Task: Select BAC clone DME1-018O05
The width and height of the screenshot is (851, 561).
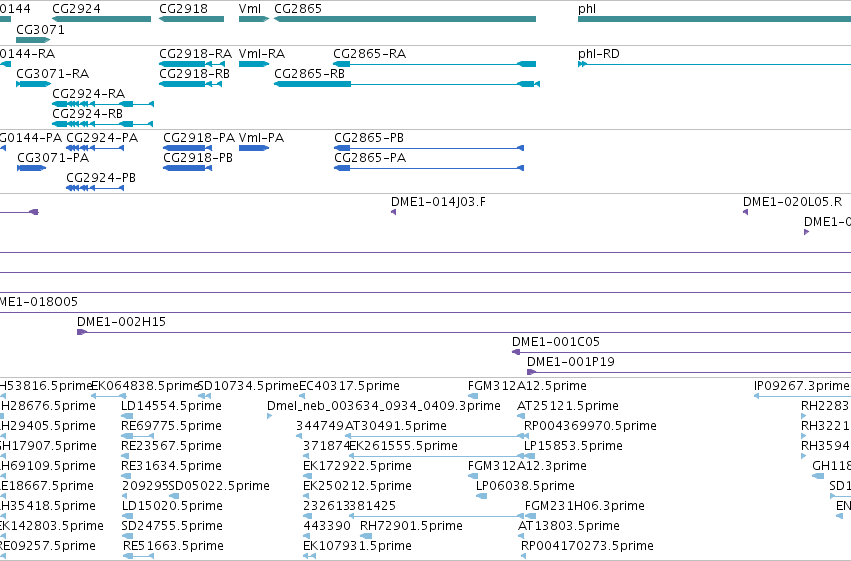Action: [x=426, y=313]
